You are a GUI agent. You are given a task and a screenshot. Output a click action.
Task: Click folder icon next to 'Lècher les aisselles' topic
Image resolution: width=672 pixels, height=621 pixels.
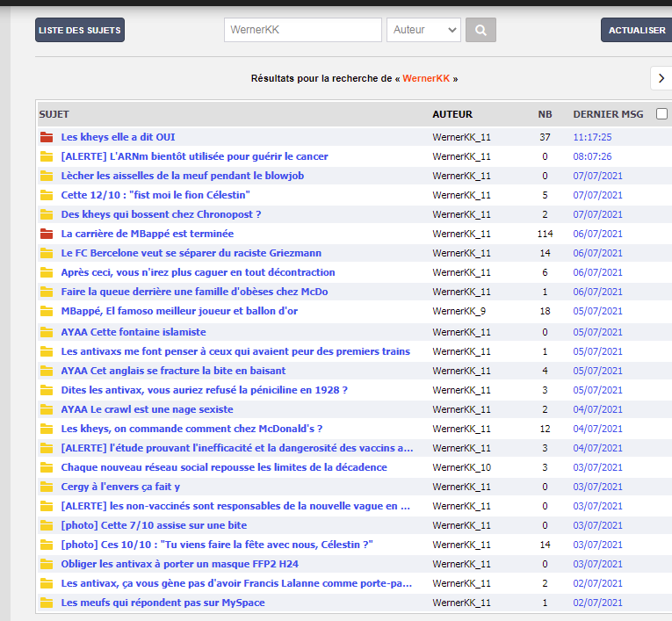point(47,176)
